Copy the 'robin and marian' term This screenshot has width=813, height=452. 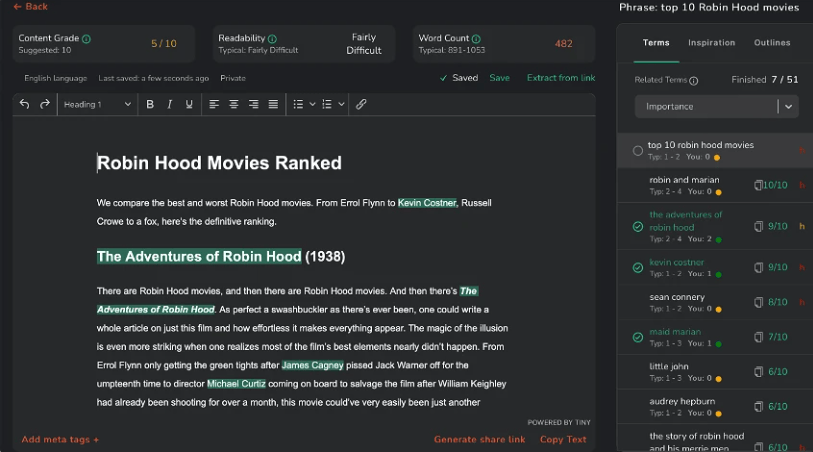click(x=759, y=185)
